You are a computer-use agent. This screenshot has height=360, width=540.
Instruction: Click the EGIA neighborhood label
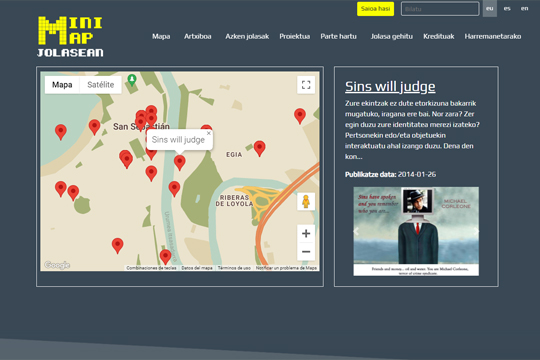tap(234, 155)
